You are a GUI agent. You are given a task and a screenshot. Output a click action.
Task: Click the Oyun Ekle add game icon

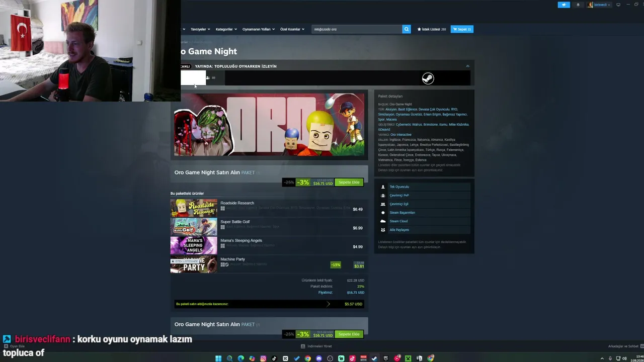coord(6,346)
